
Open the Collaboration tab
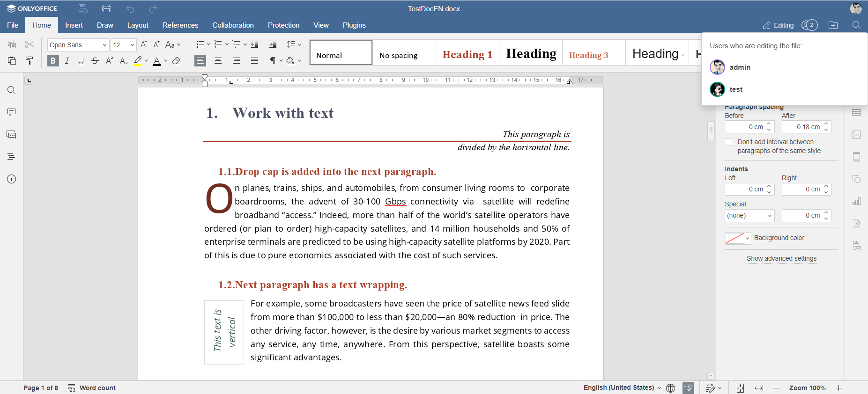click(233, 25)
